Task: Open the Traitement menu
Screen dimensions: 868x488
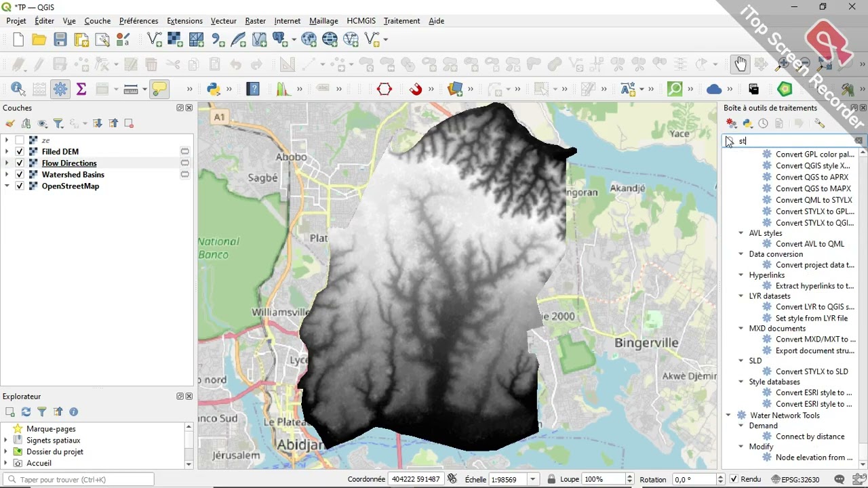Action: (x=402, y=21)
